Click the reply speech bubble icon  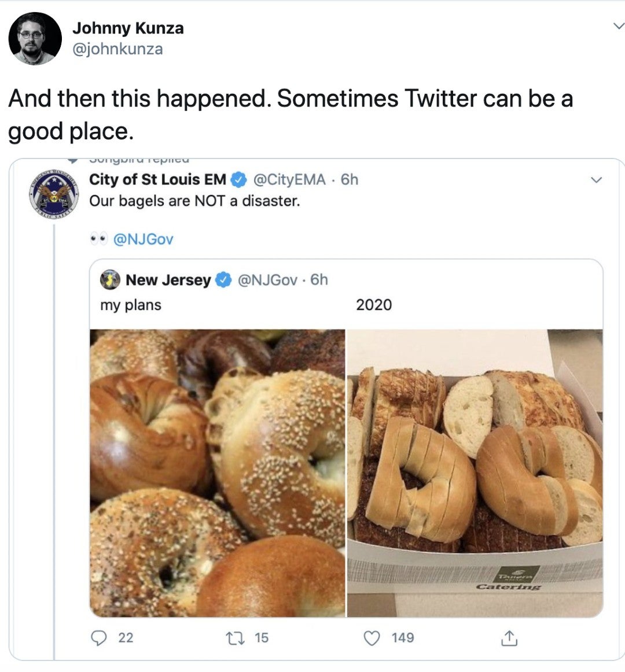pyautogui.click(x=99, y=638)
